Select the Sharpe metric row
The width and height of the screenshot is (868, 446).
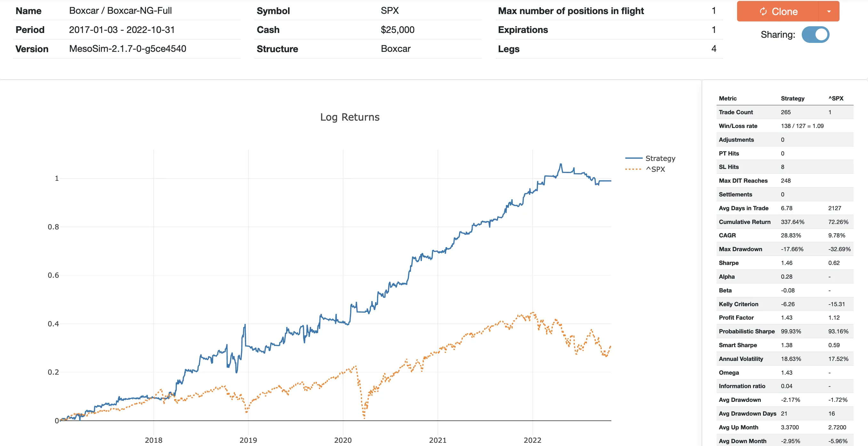point(728,263)
